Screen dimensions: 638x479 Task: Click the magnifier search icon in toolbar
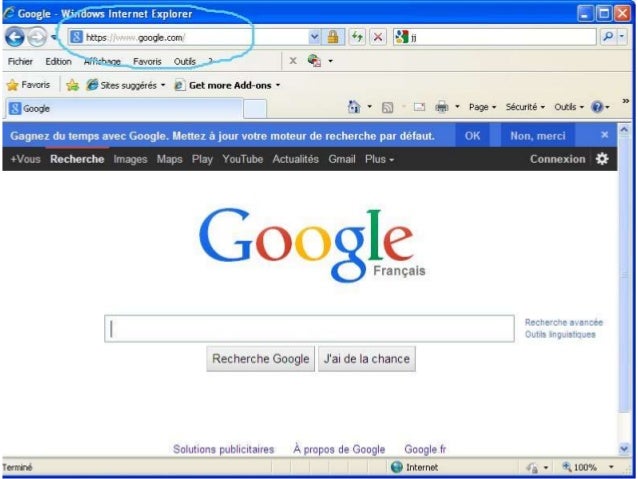(x=608, y=37)
